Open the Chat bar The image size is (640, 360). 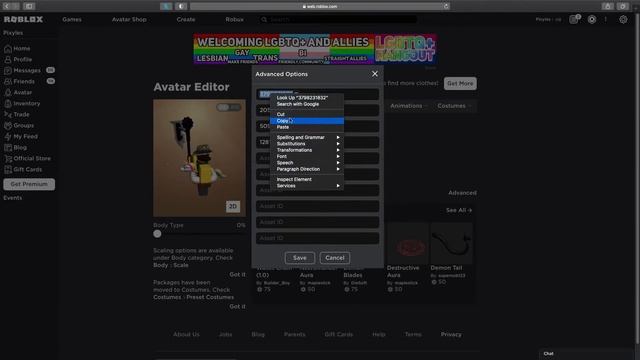[586, 354]
